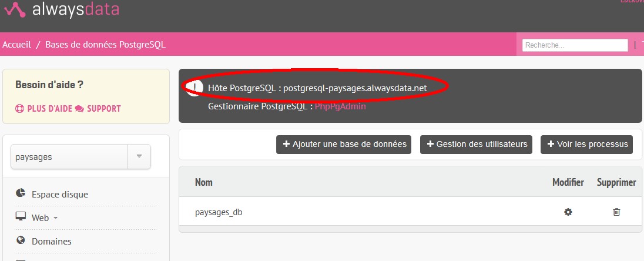The image size is (644, 261).
Task: Click the Modifier column header
Action: pos(568,182)
